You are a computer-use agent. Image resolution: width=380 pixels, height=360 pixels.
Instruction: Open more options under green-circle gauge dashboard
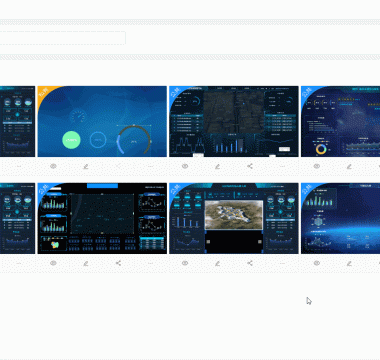[151, 166]
